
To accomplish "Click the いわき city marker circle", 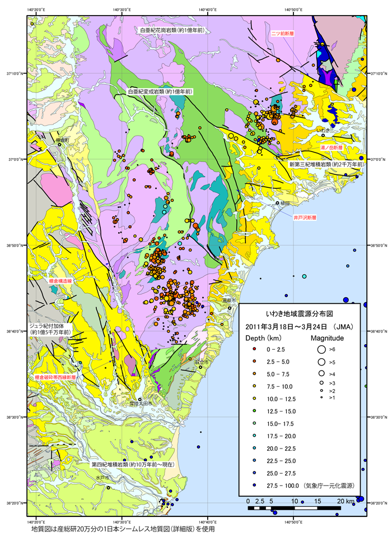I will click(x=323, y=135).
